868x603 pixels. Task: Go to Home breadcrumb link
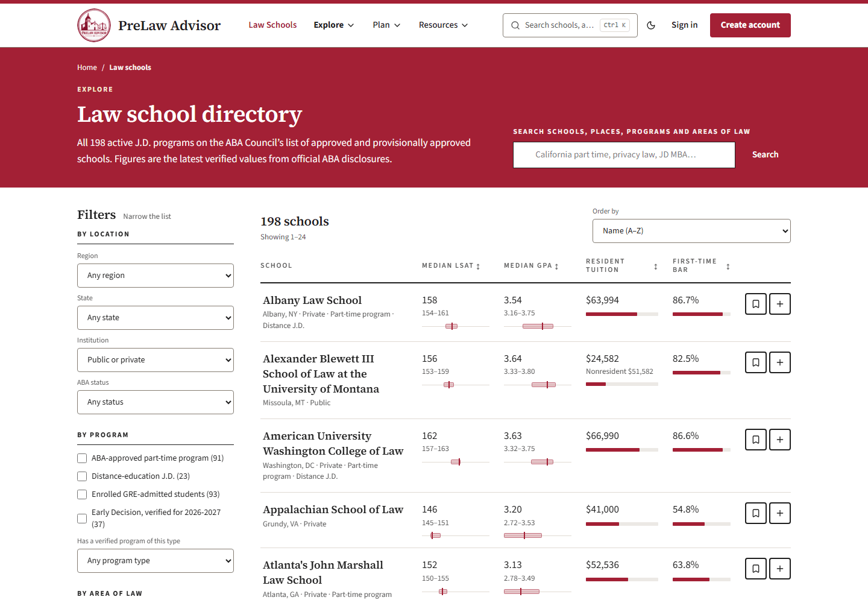87,68
